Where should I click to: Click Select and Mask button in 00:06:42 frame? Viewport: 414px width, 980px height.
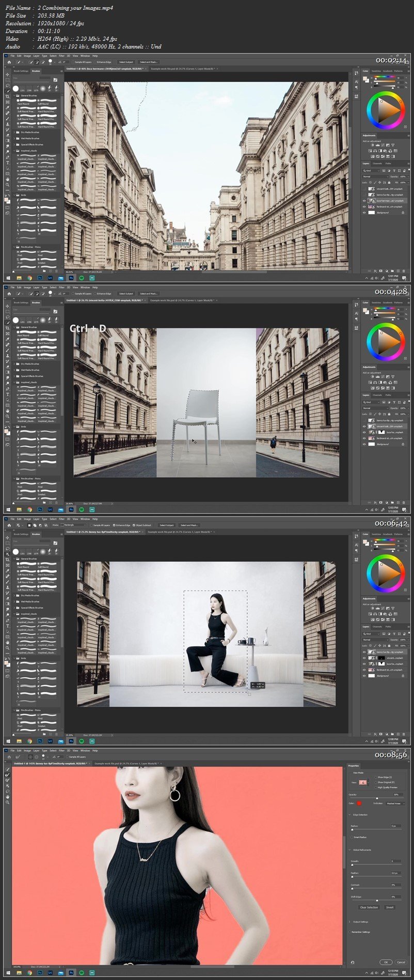[x=190, y=525]
